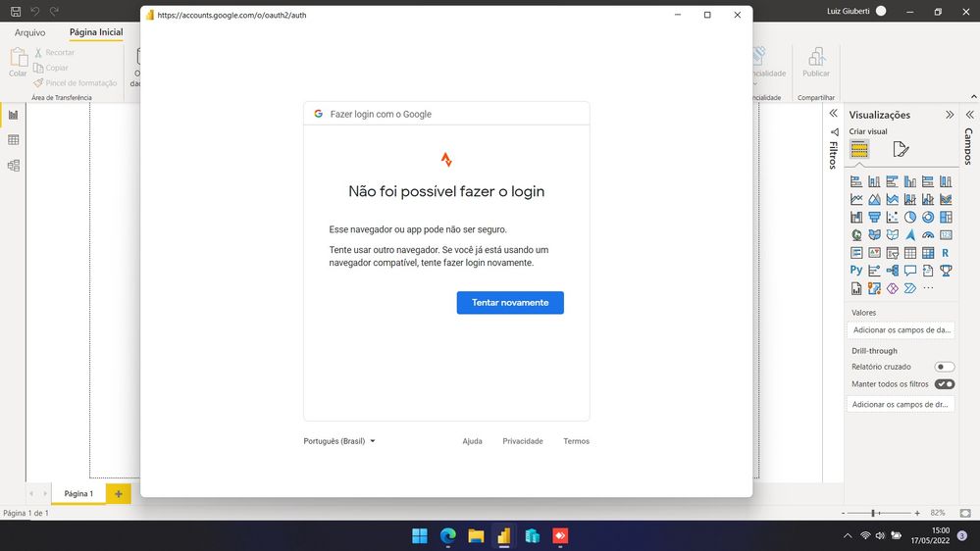
Task: Click fit to page icon
Action: click(965, 513)
